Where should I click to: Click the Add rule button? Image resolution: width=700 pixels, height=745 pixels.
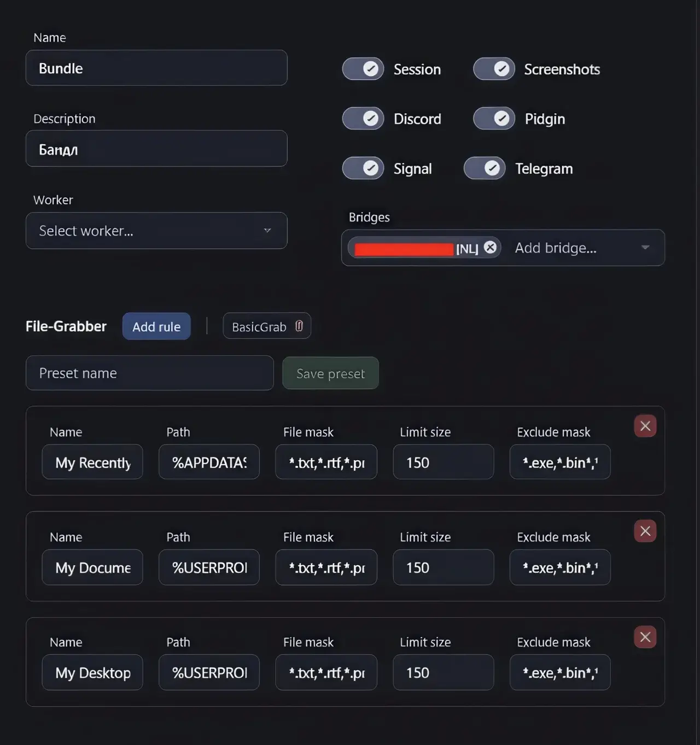(x=156, y=326)
